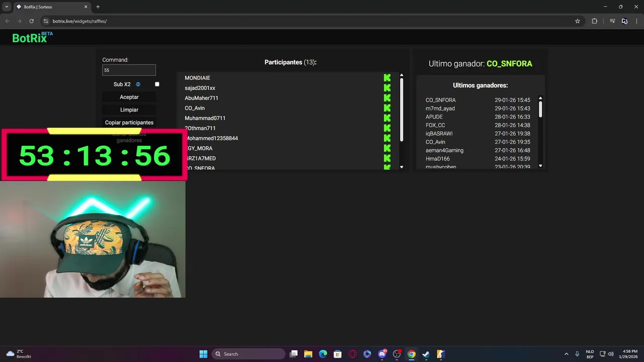The image size is (644, 362).
Task: Click the Aceptar button
Action: (x=129, y=97)
